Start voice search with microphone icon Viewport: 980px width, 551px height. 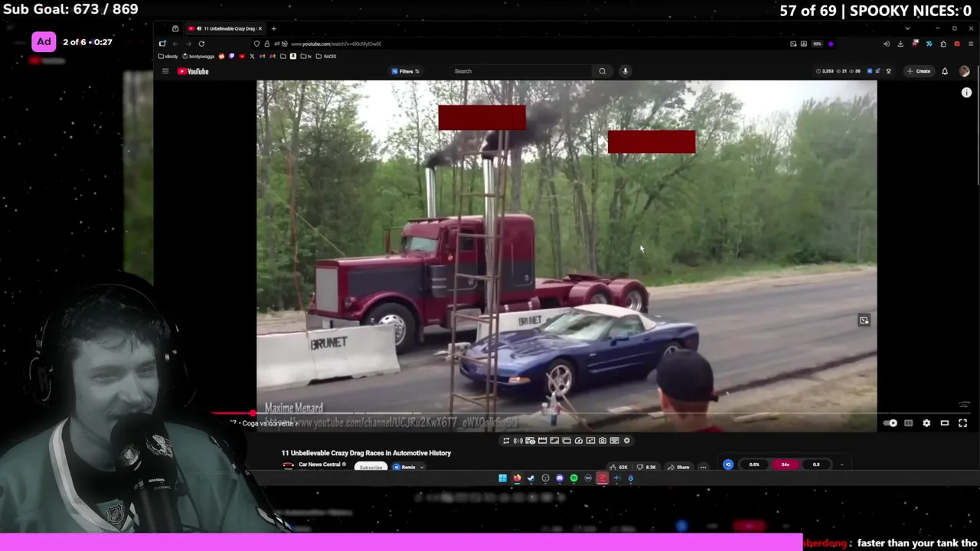(625, 71)
